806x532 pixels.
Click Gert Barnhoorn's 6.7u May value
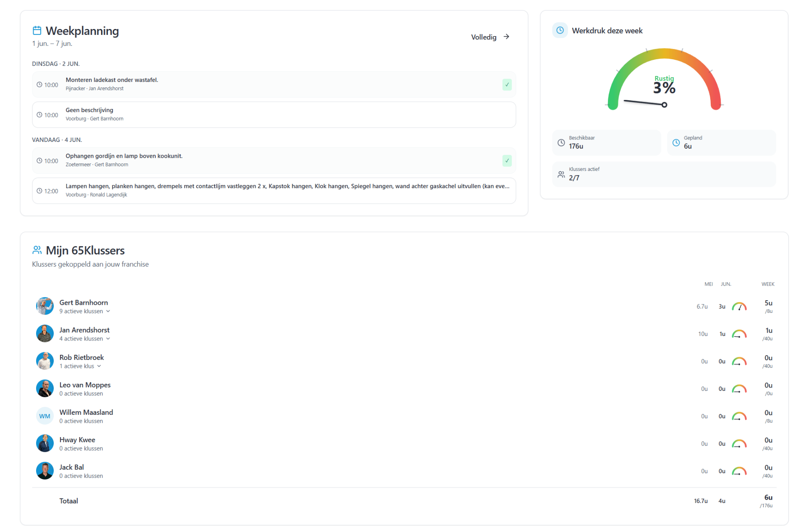click(x=702, y=307)
